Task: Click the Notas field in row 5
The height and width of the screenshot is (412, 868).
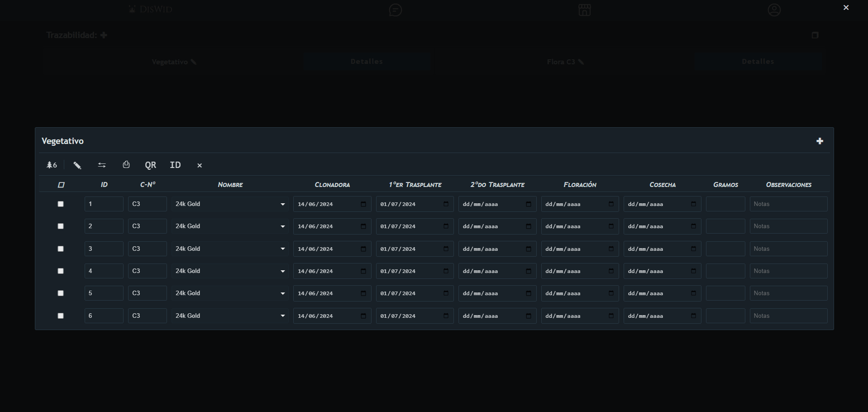Action: pyautogui.click(x=788, y=293)
